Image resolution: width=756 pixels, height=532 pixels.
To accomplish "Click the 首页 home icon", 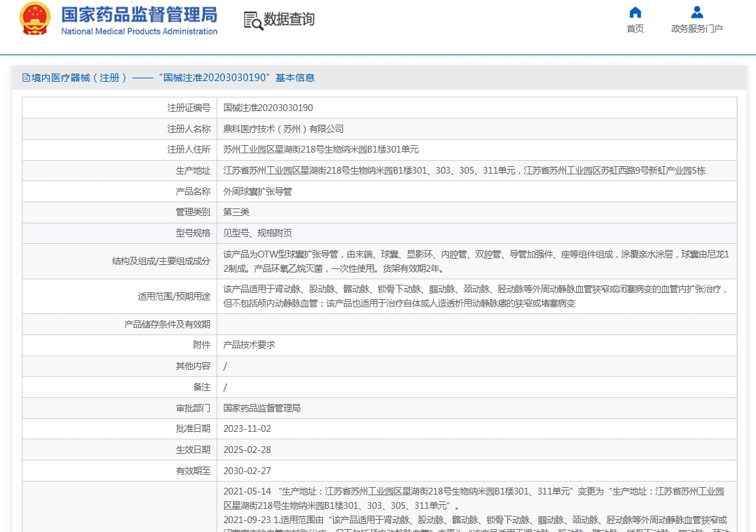I will (x=635, y=12).
